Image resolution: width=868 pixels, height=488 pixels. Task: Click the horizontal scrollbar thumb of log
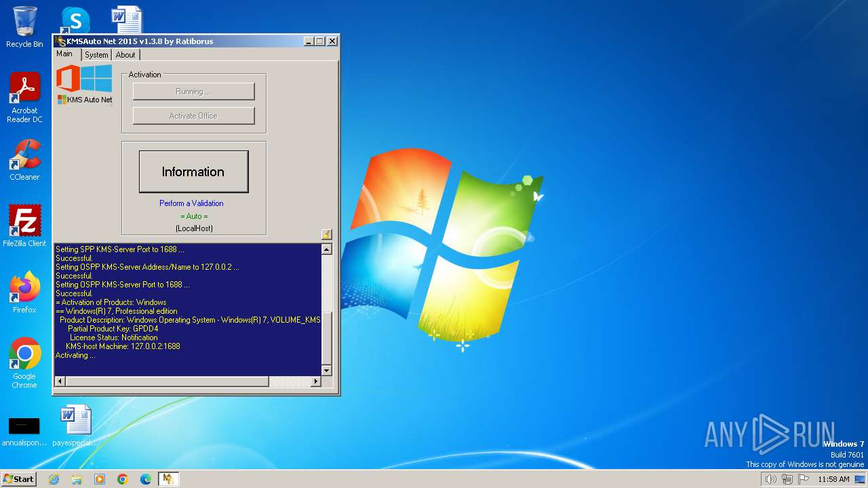click(167, 382)
